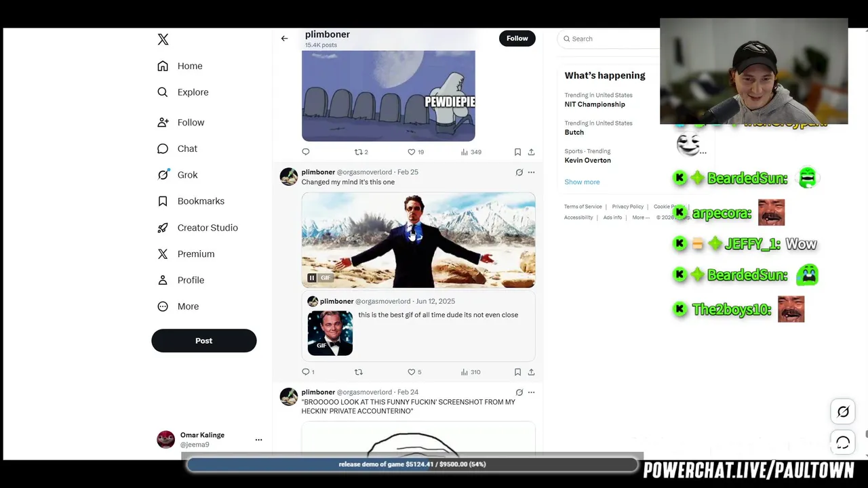
Task: Open Kevin Overton trending topic
Action: [587, 161]
